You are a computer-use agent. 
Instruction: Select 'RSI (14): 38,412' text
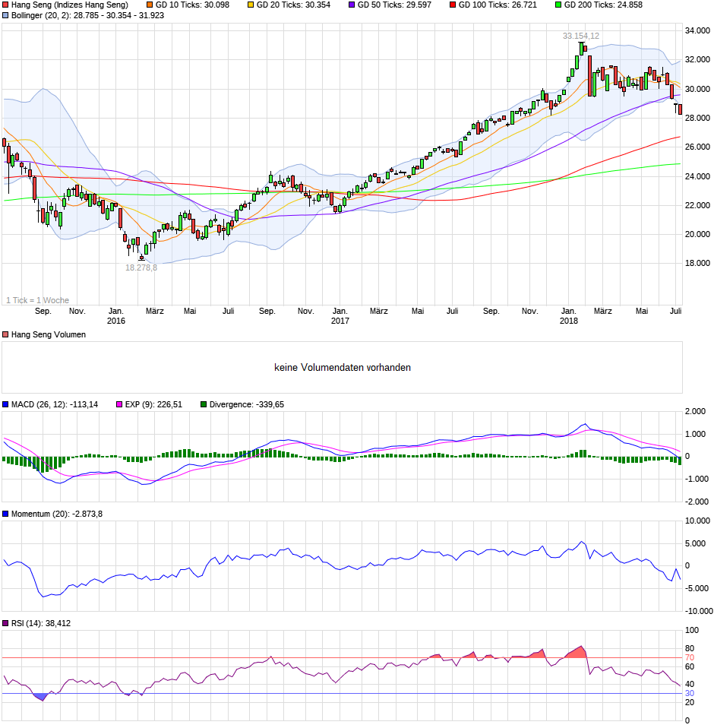pos(41,624)
